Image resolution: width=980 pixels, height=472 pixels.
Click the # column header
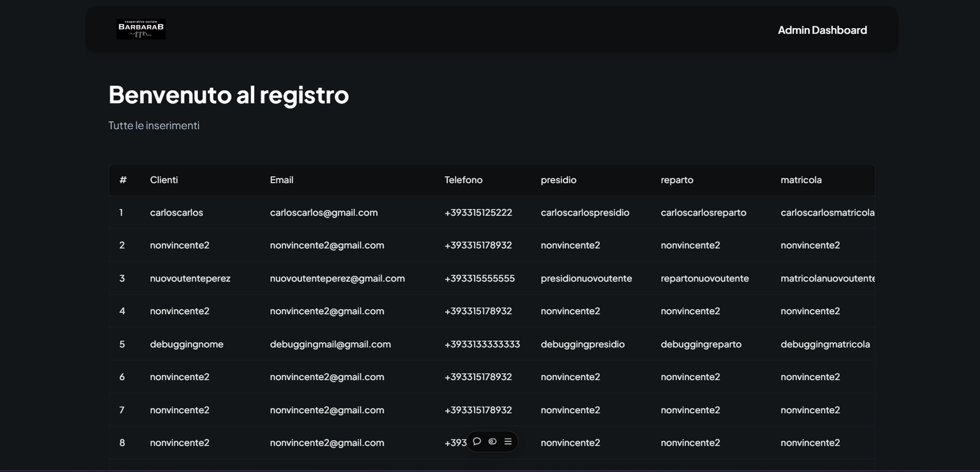(123, 180)
